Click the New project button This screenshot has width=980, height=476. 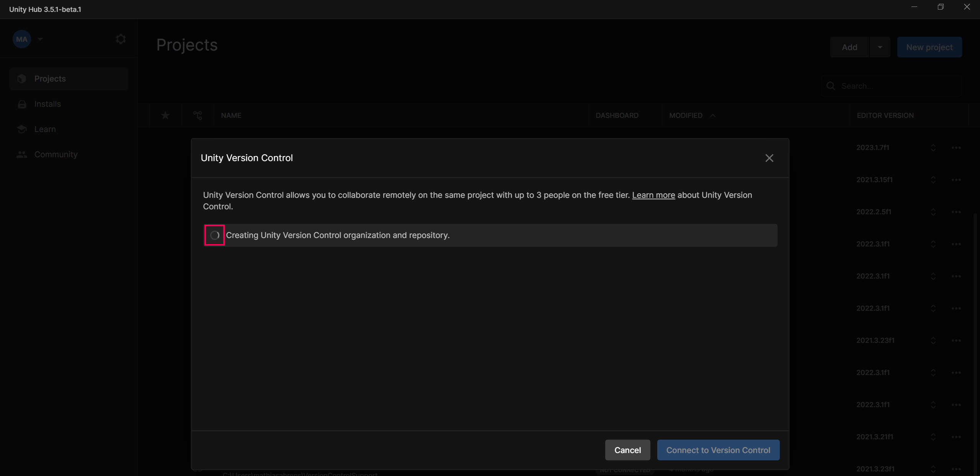(x=929, y=47)
